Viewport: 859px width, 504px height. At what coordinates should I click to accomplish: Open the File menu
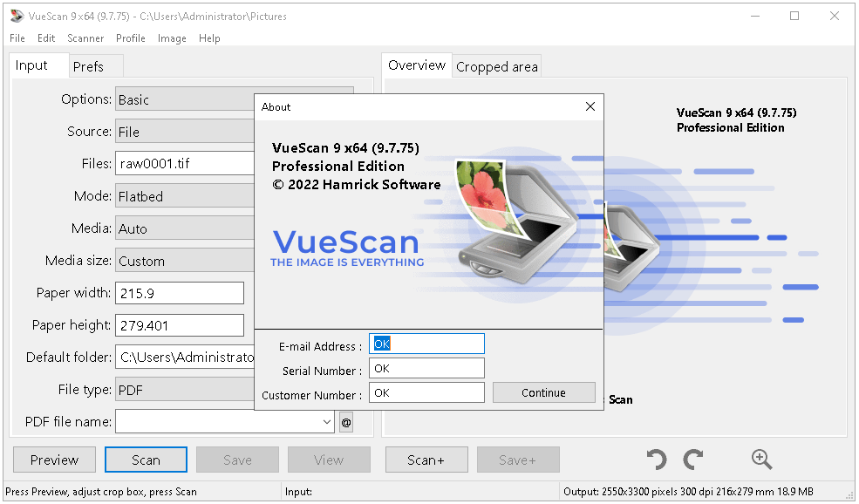tap(17, 38)
